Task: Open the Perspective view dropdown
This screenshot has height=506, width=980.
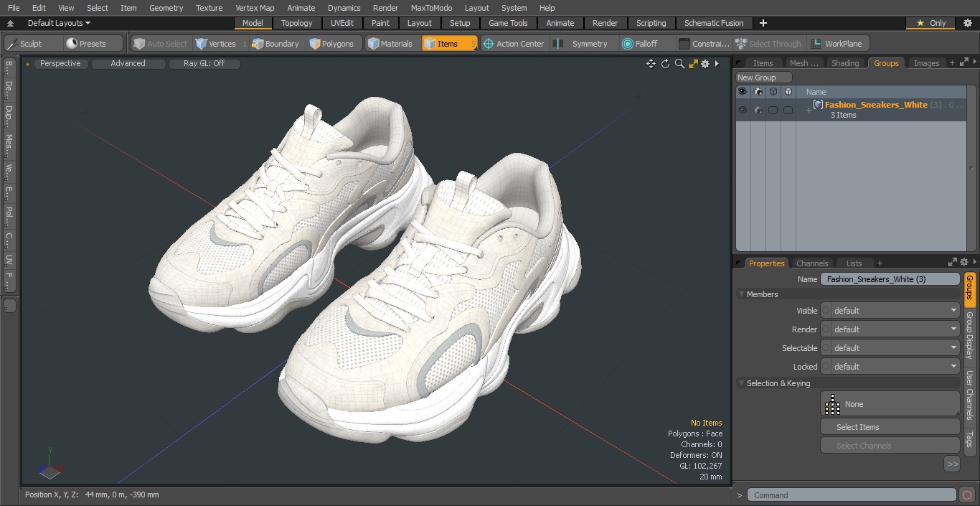Action: [61, 64]
